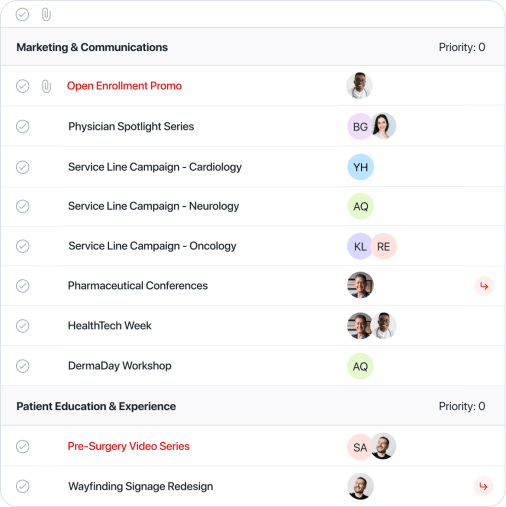Click AQ avatar on DermaDay Workshop

pyautogui.click(x=360, y=366)
